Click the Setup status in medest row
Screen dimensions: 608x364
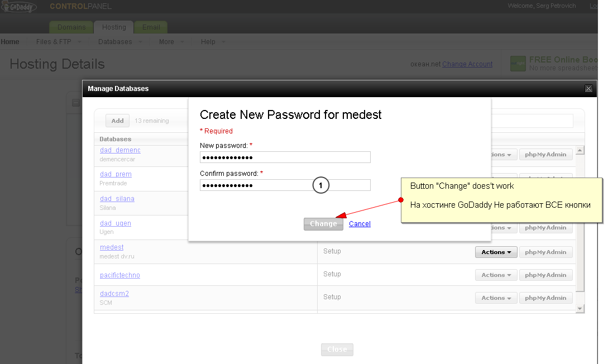click(x=332, y=251)
